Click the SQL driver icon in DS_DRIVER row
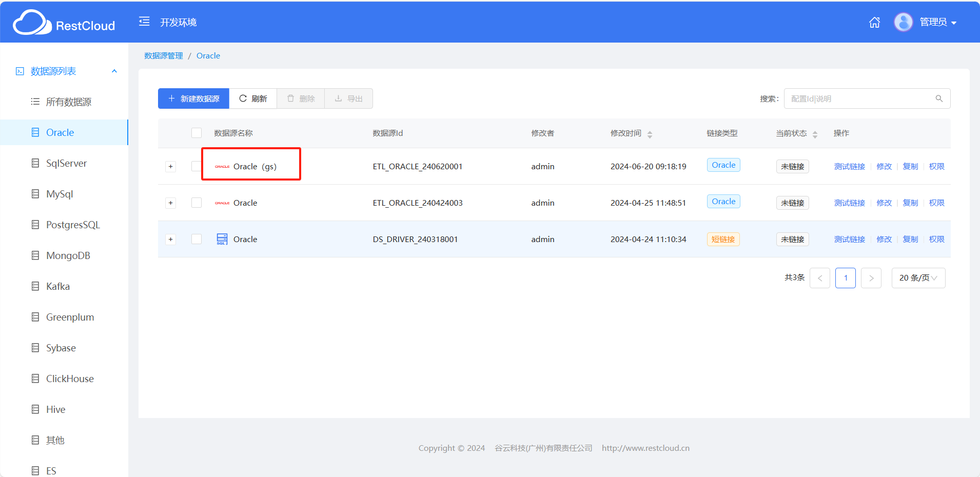 tap(222, 239)
